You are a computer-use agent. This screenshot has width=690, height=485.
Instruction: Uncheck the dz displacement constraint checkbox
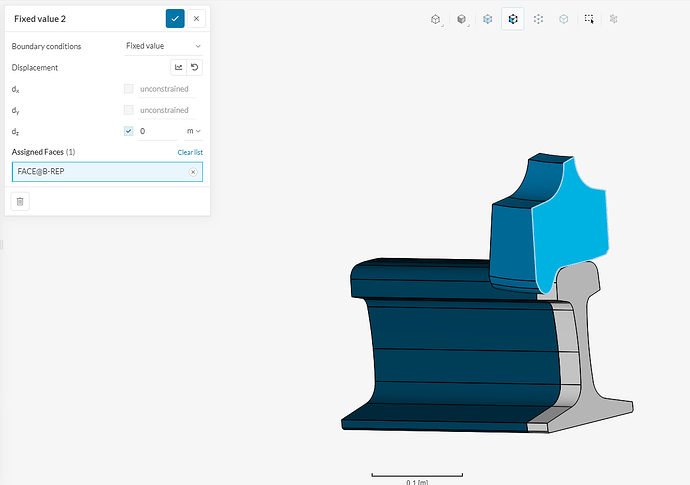[x=128, y=131]
